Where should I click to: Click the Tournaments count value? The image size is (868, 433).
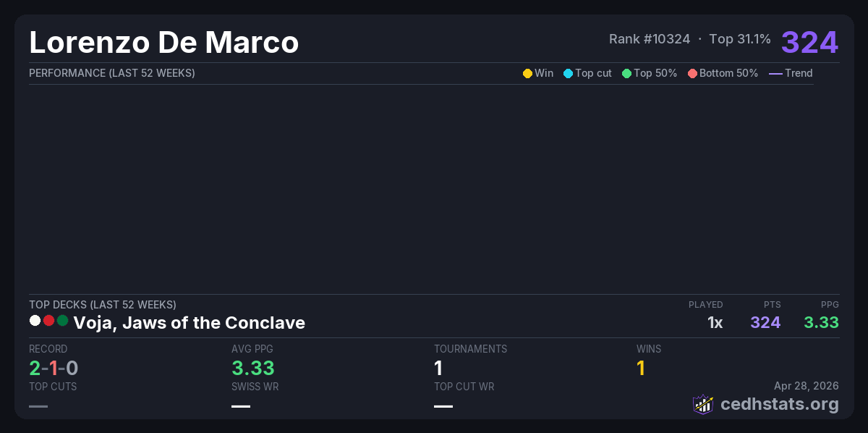[438, 368]
